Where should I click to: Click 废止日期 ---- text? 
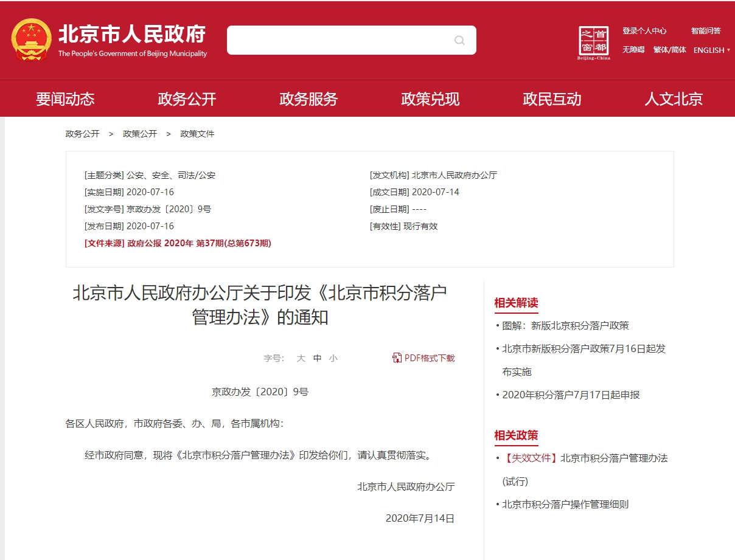(x=398, y=209)
